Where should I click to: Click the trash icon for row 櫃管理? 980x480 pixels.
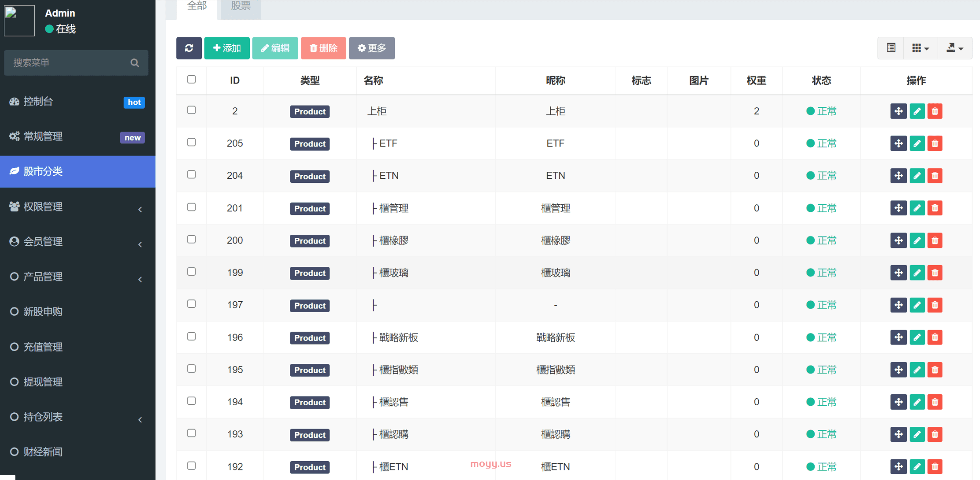tap(935, 208)
